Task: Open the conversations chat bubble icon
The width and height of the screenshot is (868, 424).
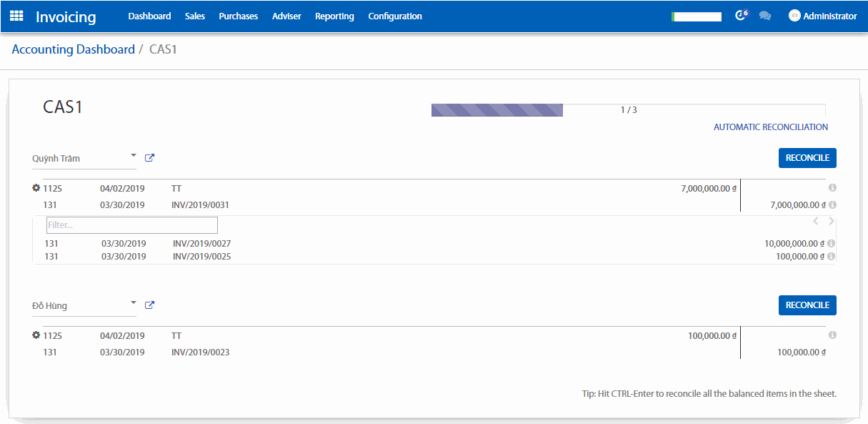Action: pyautogui.click(x=765, y=16)
